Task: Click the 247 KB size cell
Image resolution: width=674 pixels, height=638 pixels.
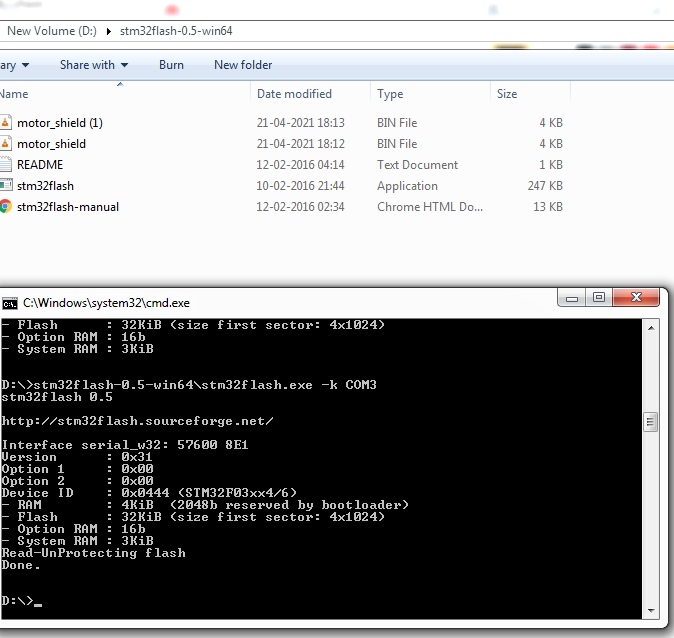Action: pyautogui.click(x=545, y=186)
